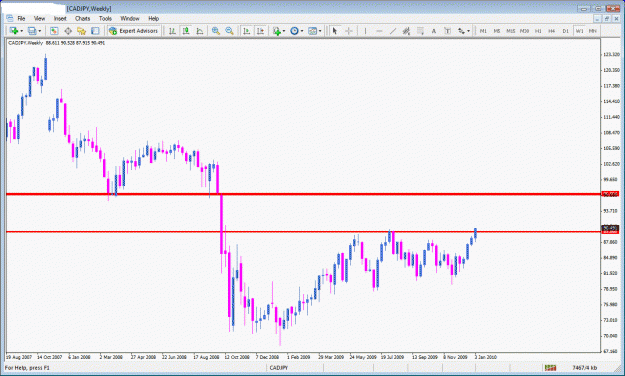Expand the Templates dropdown arrow

[x=320, y=31]
